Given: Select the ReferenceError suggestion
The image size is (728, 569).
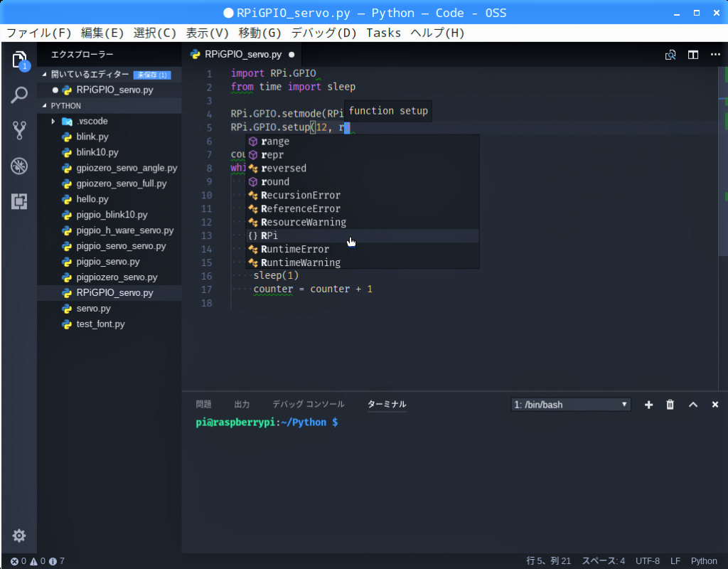Looking at the screenshot, I should click(x=362, y=208).
